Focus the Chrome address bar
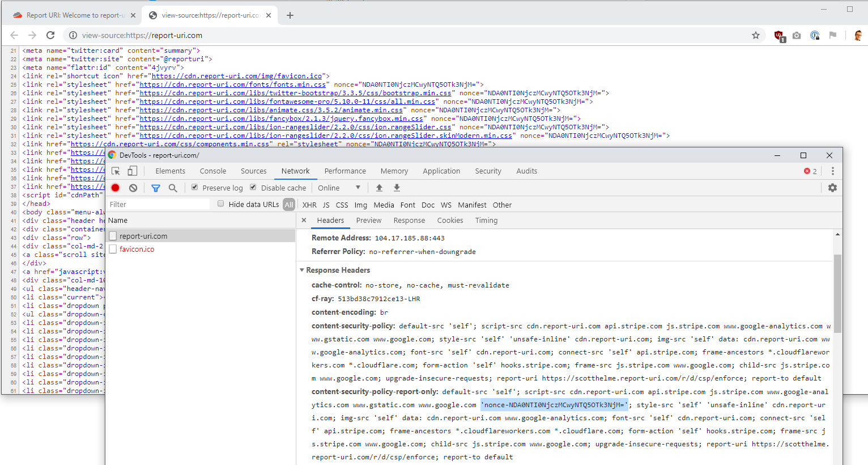 point(414,35)
